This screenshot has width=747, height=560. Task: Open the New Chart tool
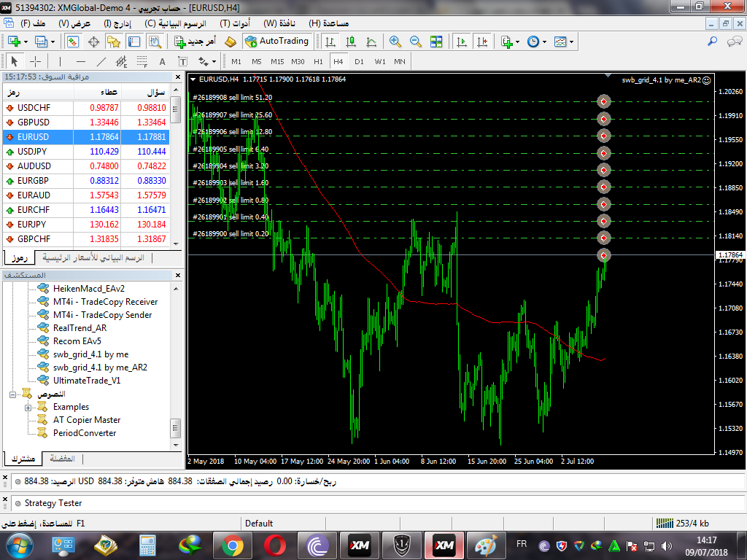[x=14, y=42]
